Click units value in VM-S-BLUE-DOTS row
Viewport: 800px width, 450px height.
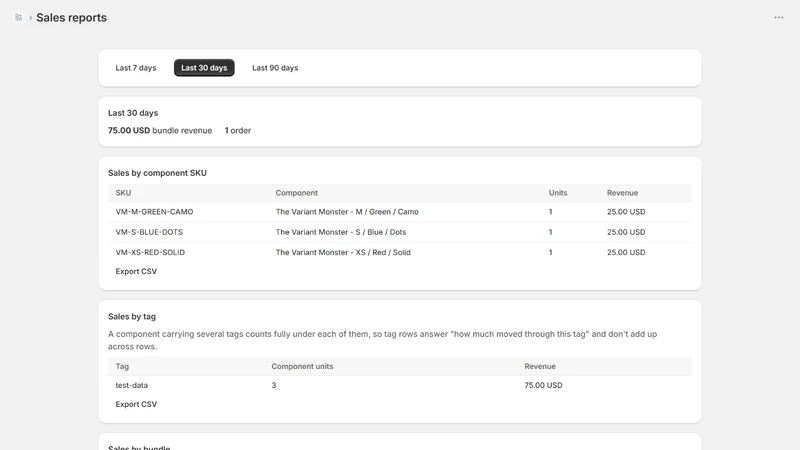(551, 232)
